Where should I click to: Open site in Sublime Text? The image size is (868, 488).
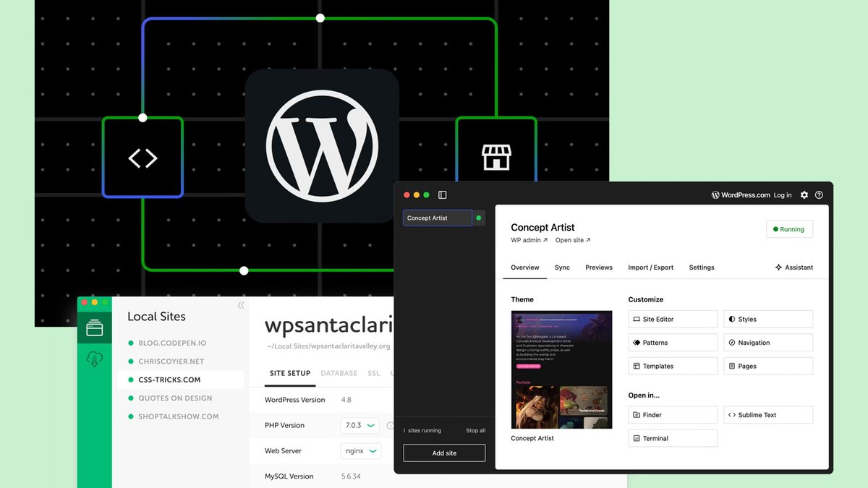pyautogui.click(x=768, y=415)
